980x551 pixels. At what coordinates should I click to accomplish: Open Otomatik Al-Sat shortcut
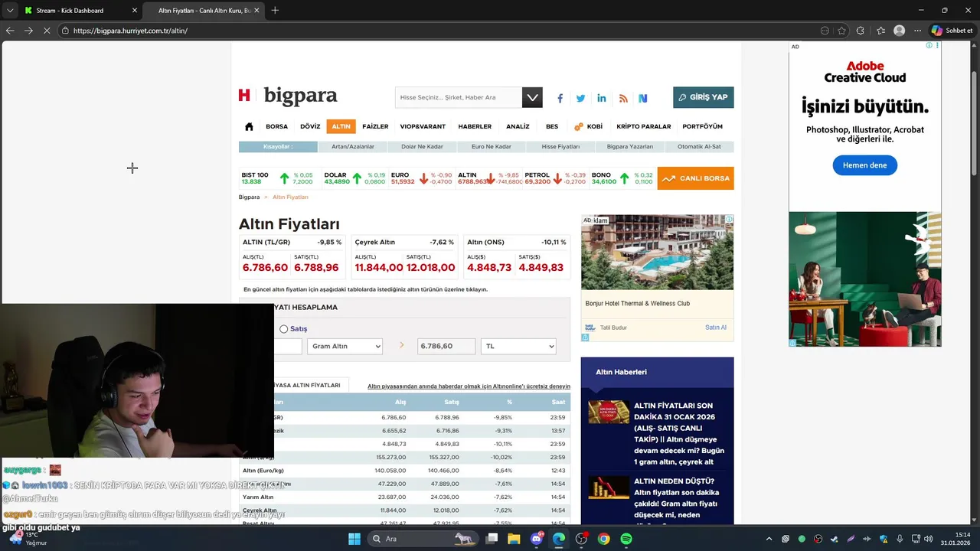click(699, 146)
